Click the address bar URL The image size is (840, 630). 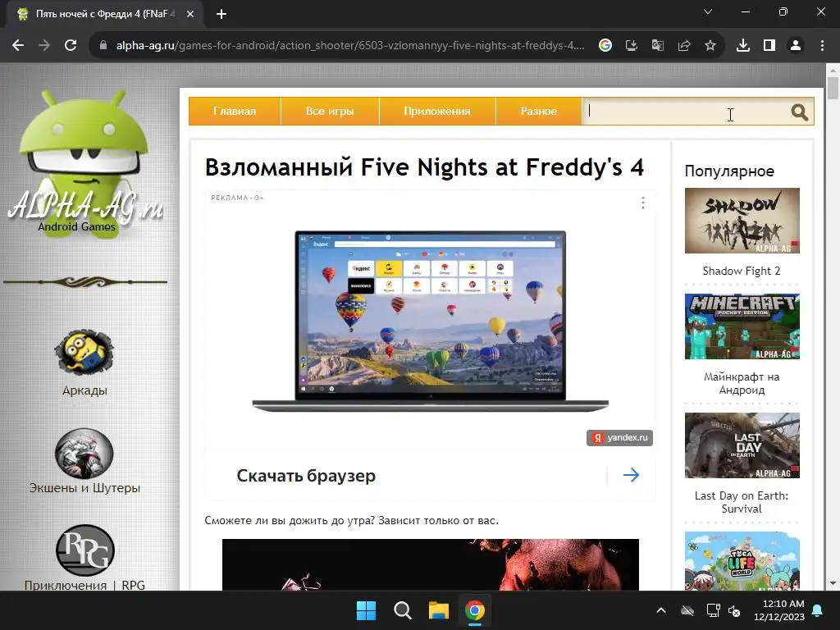tap(349, 46)
